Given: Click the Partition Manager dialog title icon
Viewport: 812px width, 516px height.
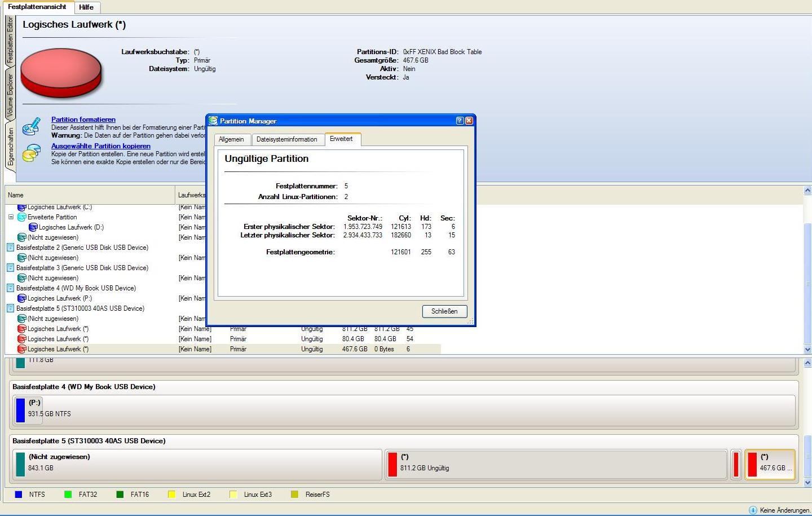Looking at the screenshot, I should point(213,121).
